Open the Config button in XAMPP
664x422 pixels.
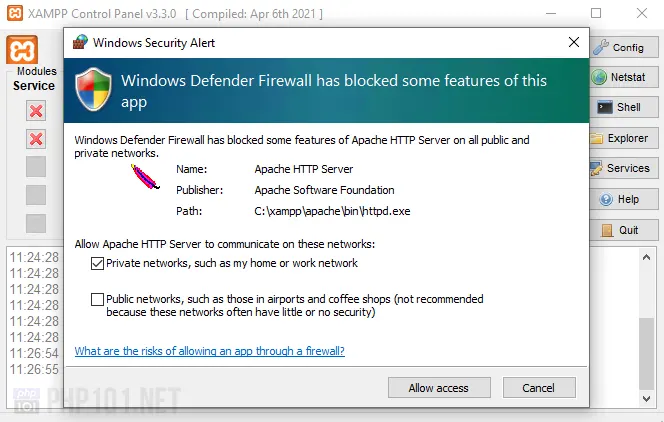[x=620, y=47]
